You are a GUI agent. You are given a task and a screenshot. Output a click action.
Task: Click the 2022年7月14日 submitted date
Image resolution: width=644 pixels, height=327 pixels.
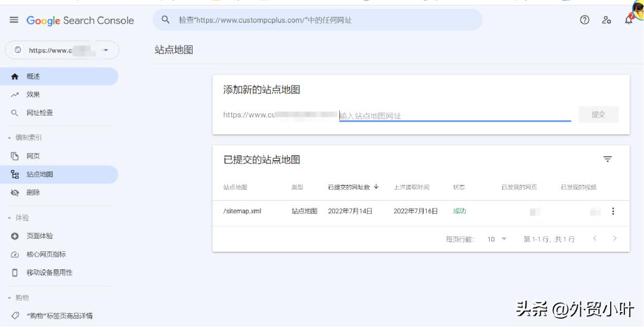click(351, 211)
